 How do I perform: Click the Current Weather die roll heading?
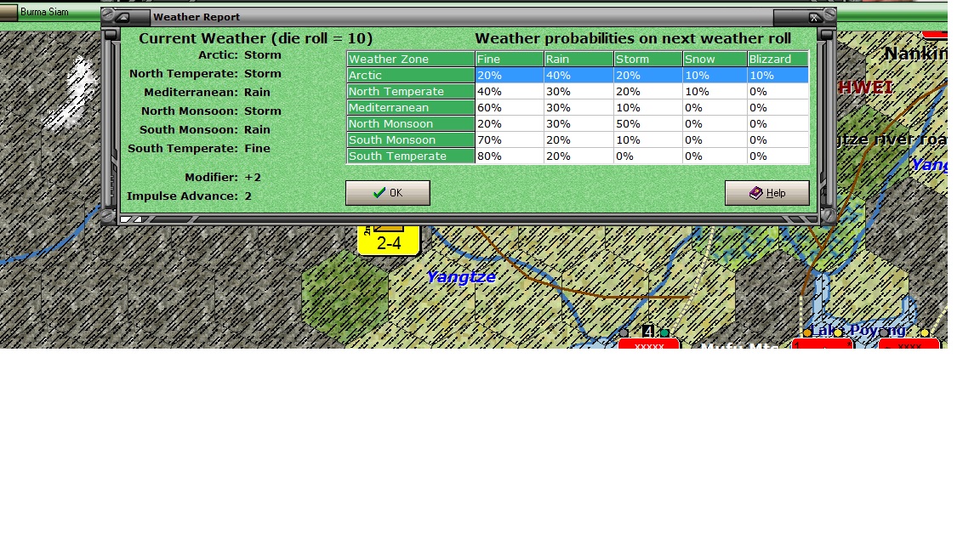[255, 39]
